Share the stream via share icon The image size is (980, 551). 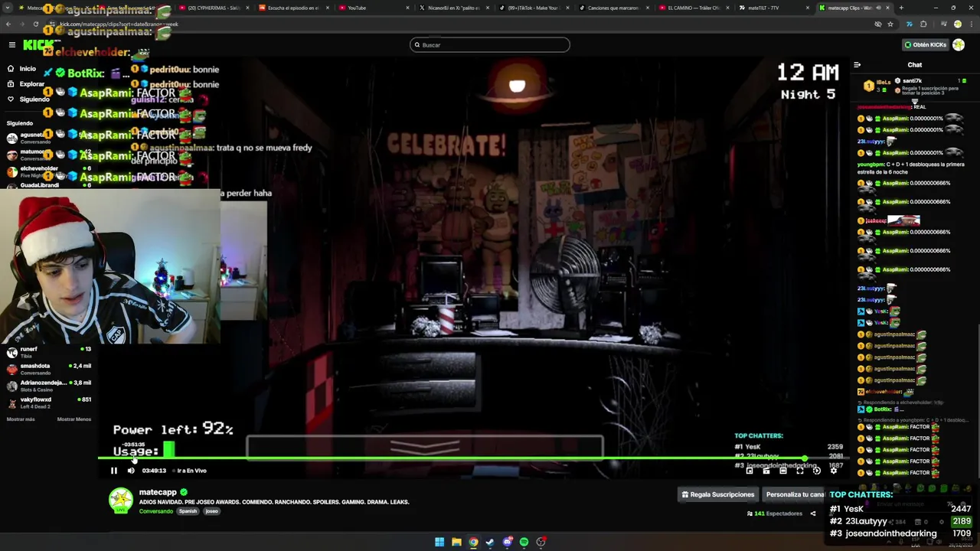pos(813,514)
